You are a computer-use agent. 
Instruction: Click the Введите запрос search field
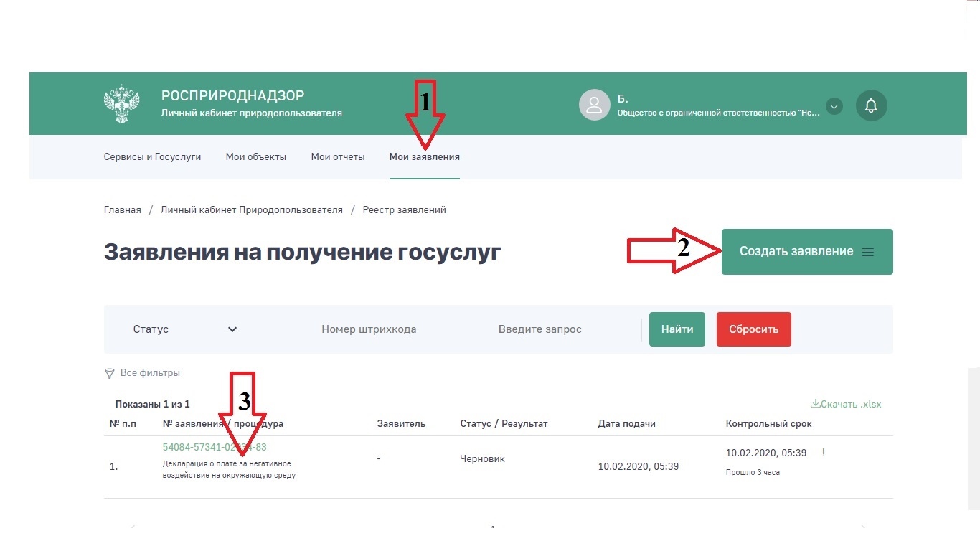tap(540, 329)
